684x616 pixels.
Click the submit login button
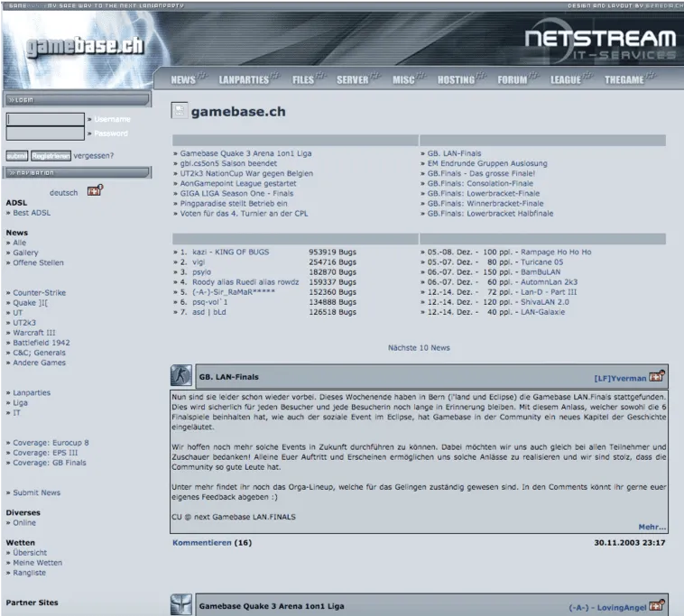[17, 156]
